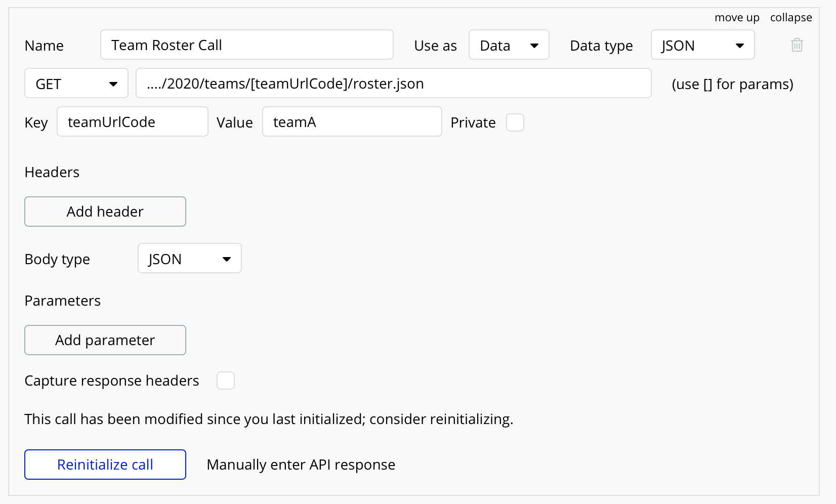Tick the Private checkbox

click(515, 122)
